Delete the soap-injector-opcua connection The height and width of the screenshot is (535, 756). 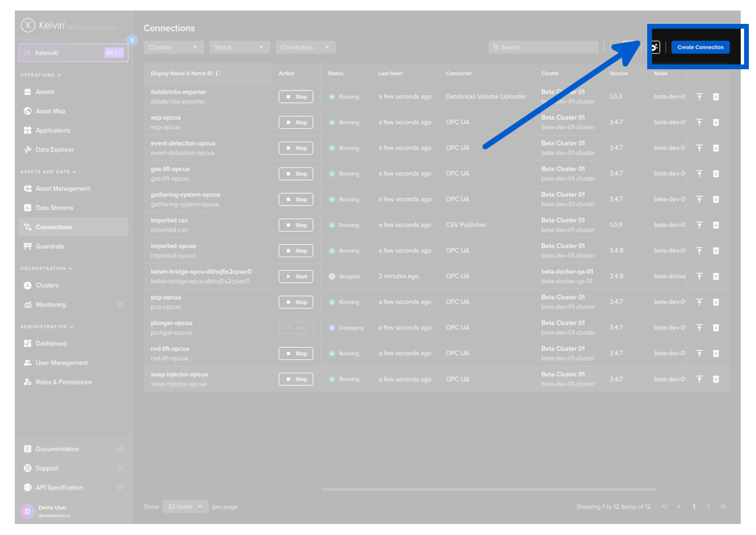[716, 379]
